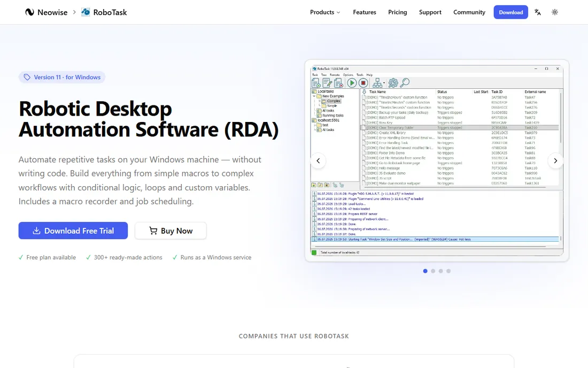Select the fourth carousel dot
This screenshot has height=368, width=588.
[448, 271]
